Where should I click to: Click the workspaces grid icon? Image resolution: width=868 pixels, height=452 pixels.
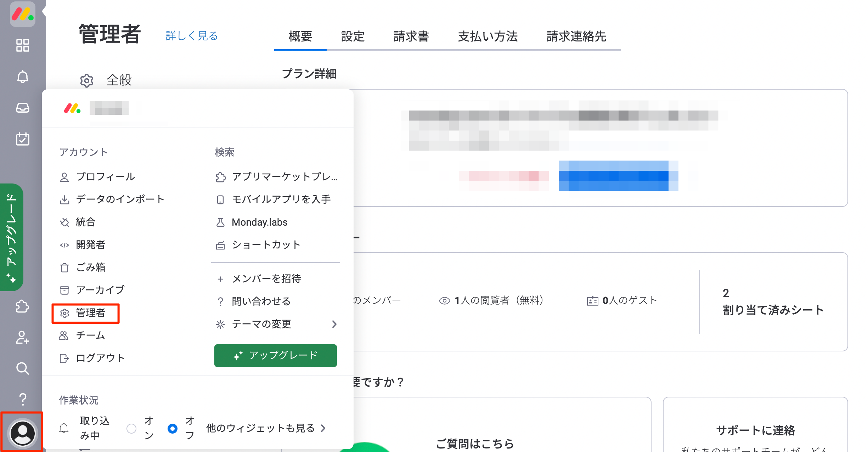(23, 45)
